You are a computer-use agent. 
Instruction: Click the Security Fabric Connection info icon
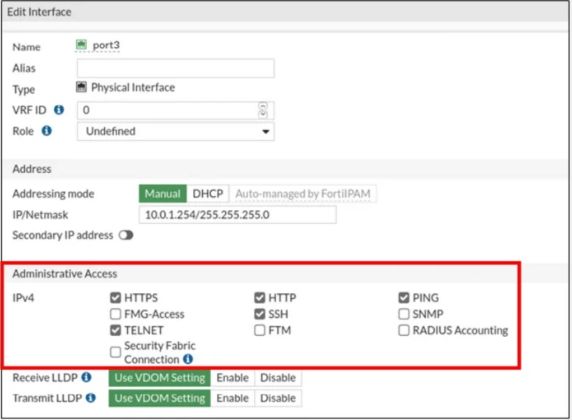click(188, 359)
